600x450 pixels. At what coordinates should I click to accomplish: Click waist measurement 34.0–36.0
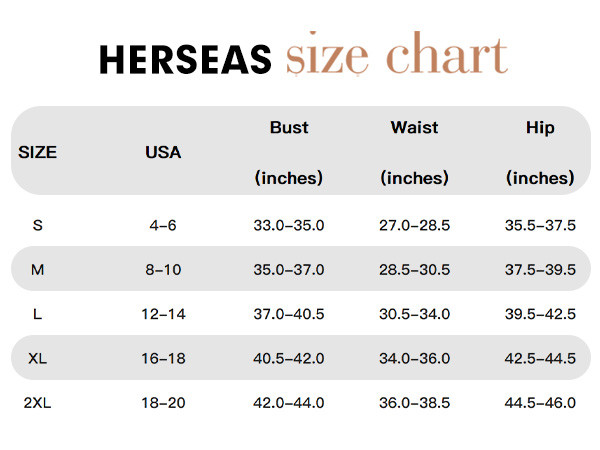(415, 358)
